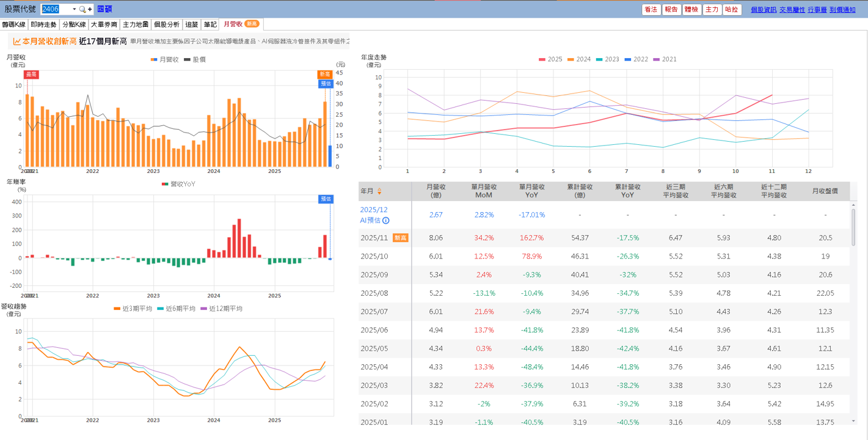Click the table scrollbar up arrow
868x440 pixels.
[x=853, y=204]
